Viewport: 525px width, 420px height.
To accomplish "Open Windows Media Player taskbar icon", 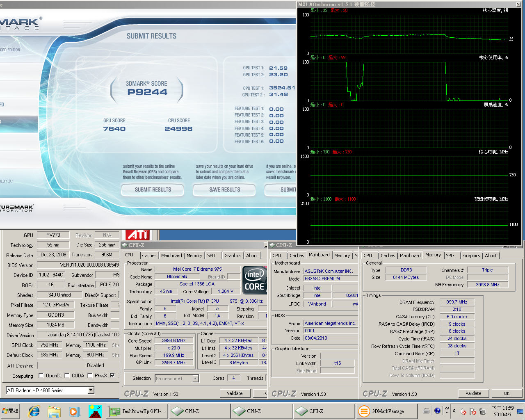I will click(x=74, y=411).
